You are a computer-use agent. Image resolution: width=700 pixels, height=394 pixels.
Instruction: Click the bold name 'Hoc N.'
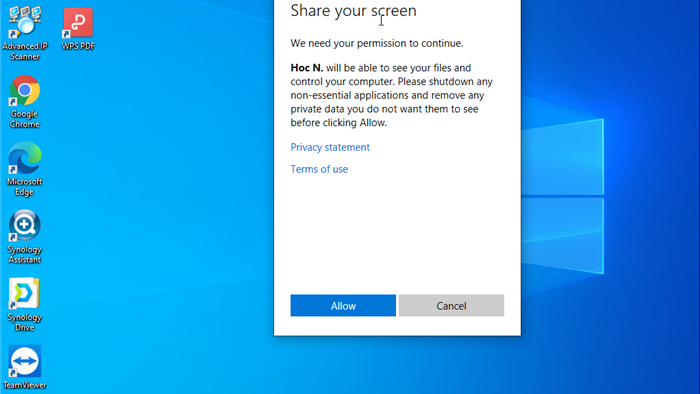(x=307, y=68)
